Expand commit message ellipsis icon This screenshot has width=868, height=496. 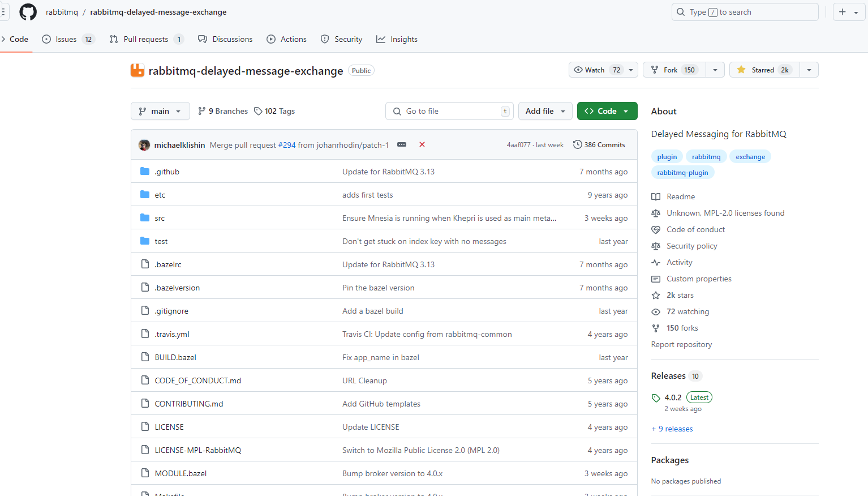tap(402, 144)
